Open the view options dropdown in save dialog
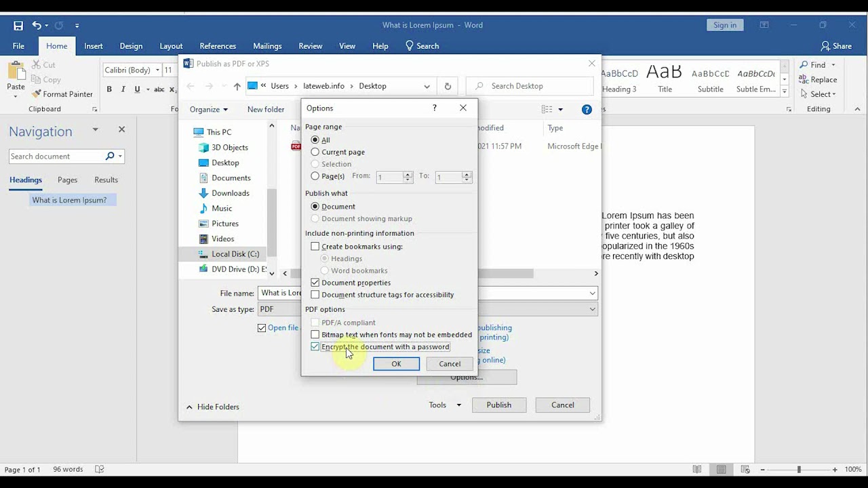This screenshot has width=868, height=488. click(560, 109)
